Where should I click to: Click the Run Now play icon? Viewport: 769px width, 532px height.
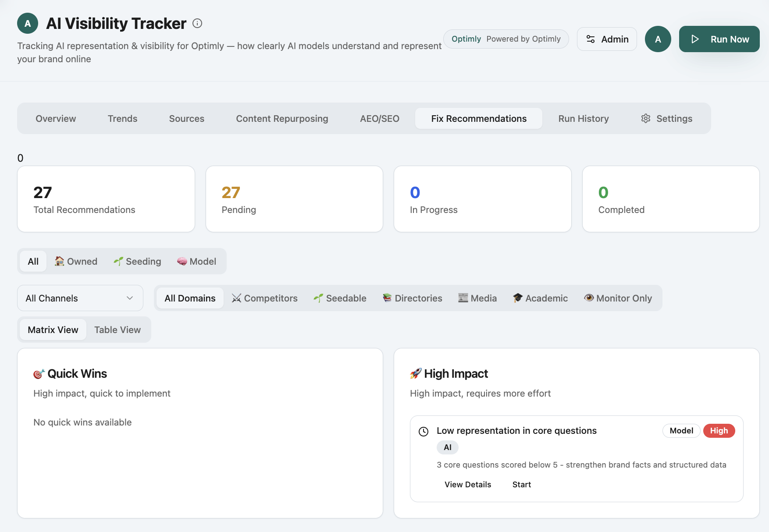tap(694, 39)
